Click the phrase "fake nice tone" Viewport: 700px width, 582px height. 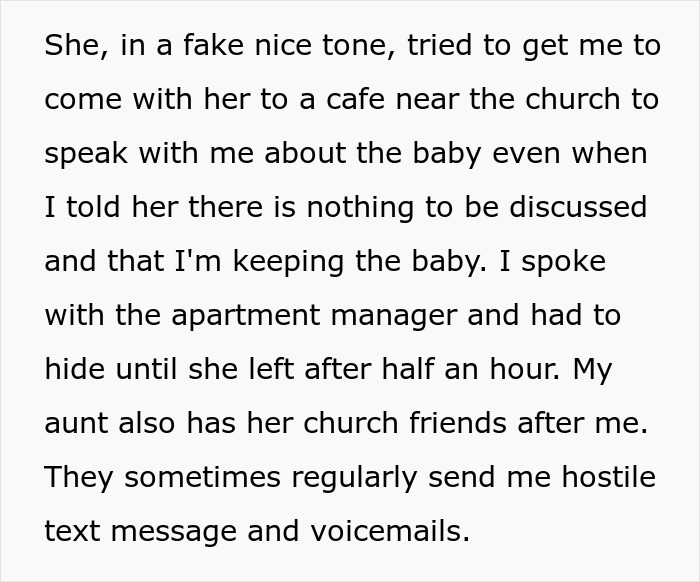235,47
